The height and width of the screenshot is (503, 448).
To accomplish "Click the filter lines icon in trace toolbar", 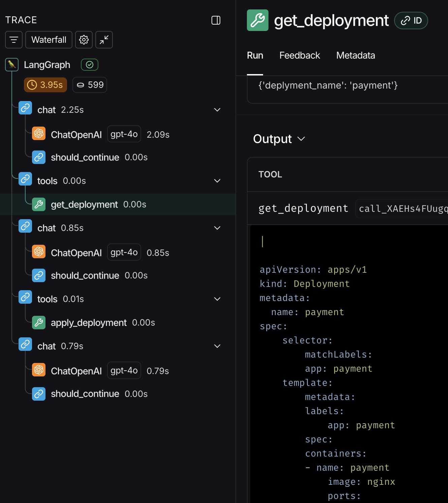I will click(14, 40).
